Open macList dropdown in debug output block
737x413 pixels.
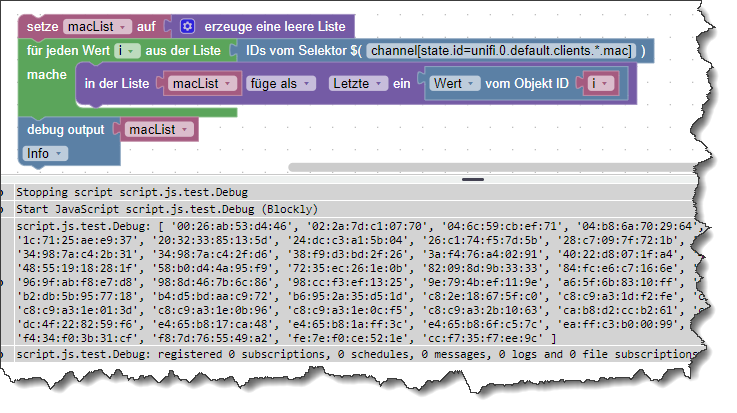[x=159, y=130]
